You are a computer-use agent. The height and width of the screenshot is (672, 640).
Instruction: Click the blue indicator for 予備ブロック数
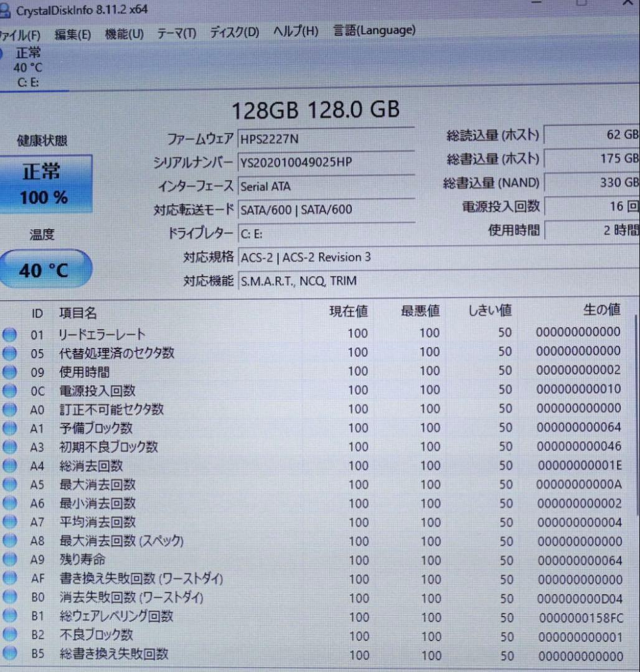click(10, 428)
